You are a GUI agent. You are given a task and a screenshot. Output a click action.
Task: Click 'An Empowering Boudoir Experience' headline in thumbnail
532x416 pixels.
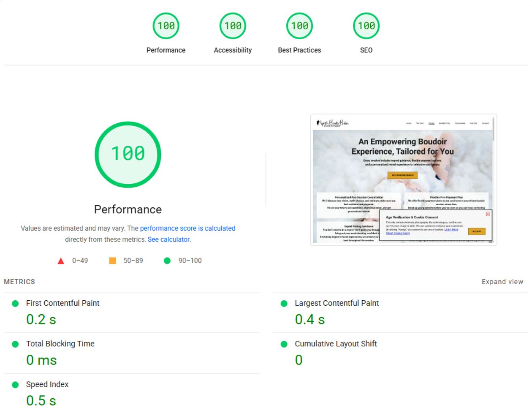[402, 147]
